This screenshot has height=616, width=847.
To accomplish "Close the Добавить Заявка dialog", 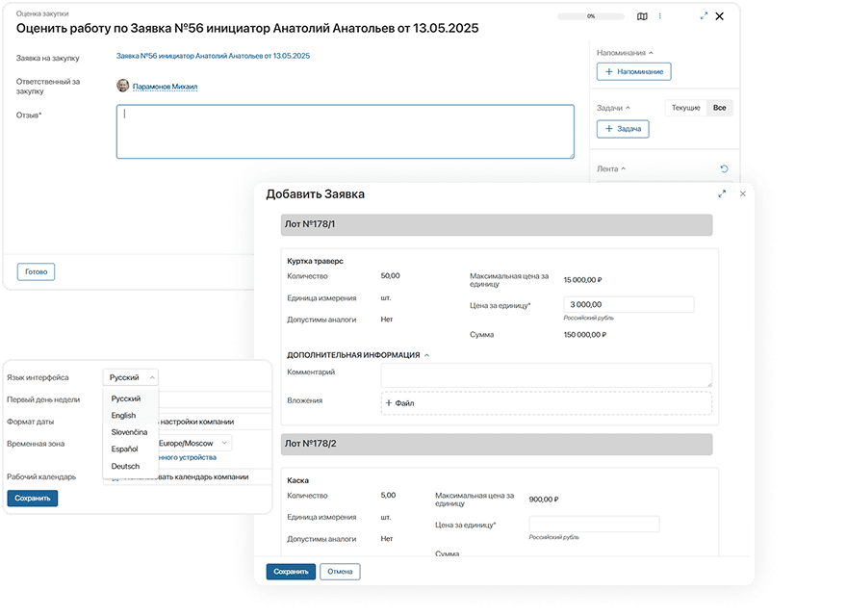I will (x=743, y=193).
